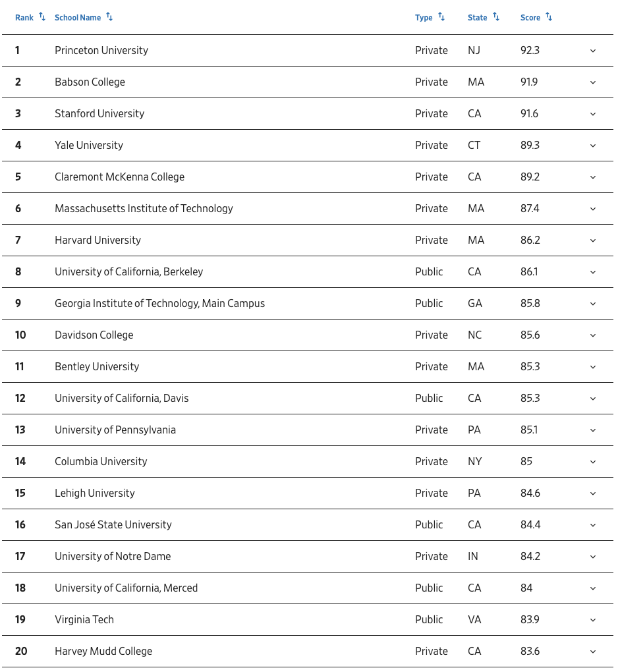The image size is (618, 672).
Task: Click the School Name column header
Action: (78, 18)
